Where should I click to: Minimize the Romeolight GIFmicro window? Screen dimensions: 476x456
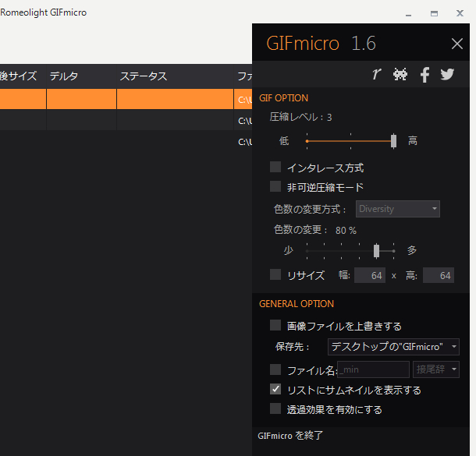click(x=409, y=14)
